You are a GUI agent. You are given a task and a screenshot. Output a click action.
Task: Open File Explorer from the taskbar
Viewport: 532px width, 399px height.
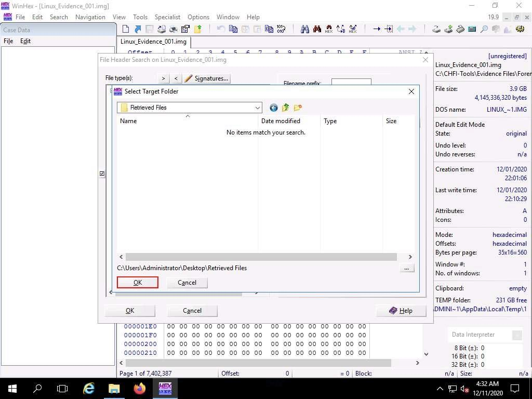(114, 389)
